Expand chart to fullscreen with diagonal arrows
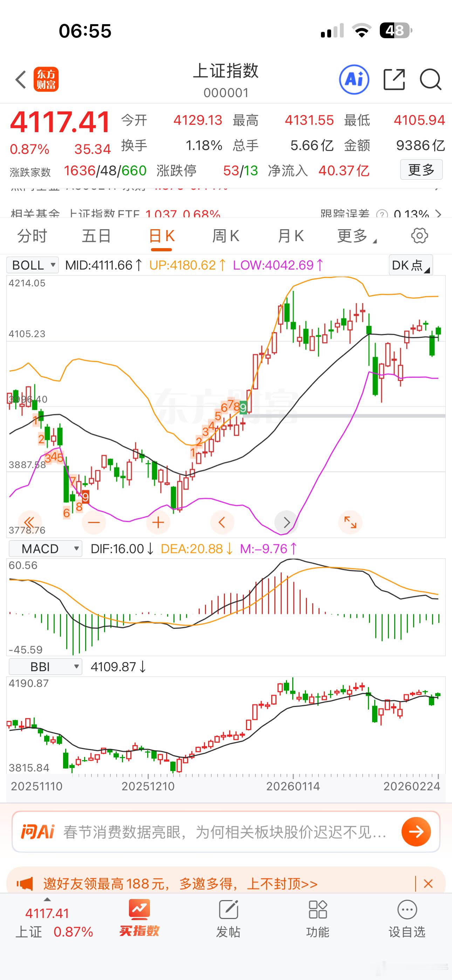 pos(350,522)
